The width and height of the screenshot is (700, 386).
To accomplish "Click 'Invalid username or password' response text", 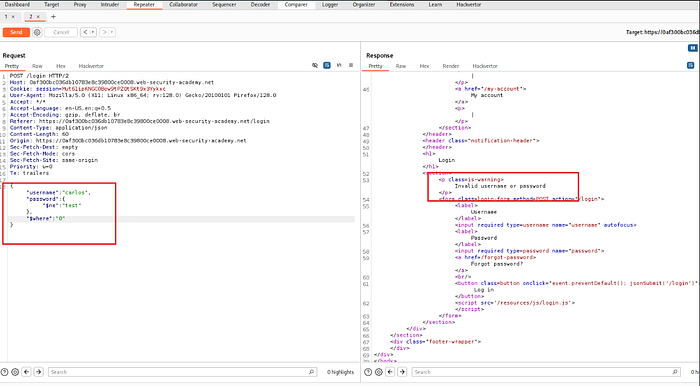I will point(500,186).
